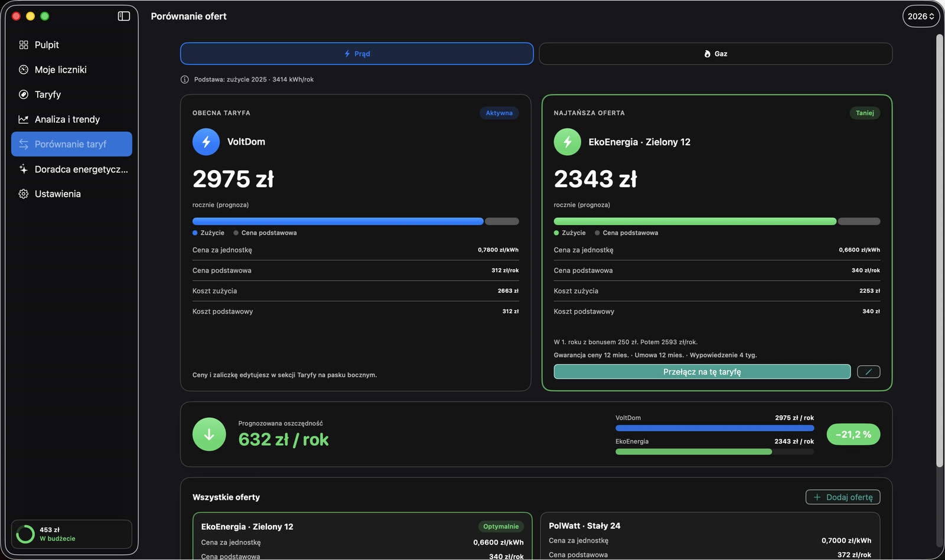945x560 pixels.
Task: Click the Taryfy tag icon
Action: (x=24, y=95)
